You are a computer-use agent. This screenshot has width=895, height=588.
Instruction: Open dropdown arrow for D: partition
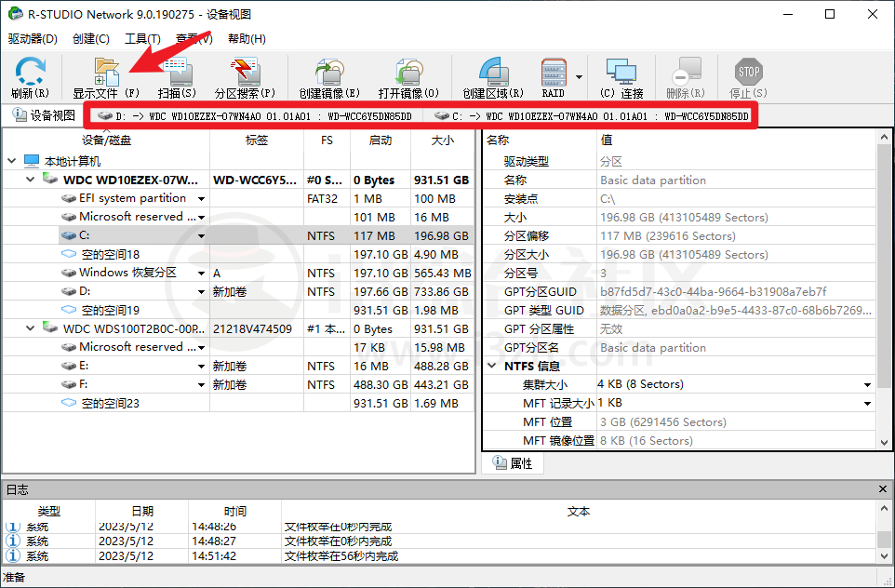202,292
